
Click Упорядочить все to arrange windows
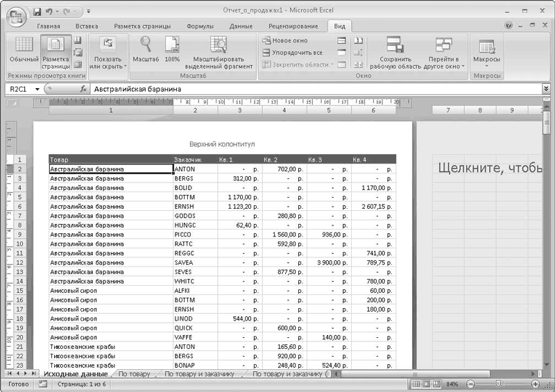pos(291,52)
